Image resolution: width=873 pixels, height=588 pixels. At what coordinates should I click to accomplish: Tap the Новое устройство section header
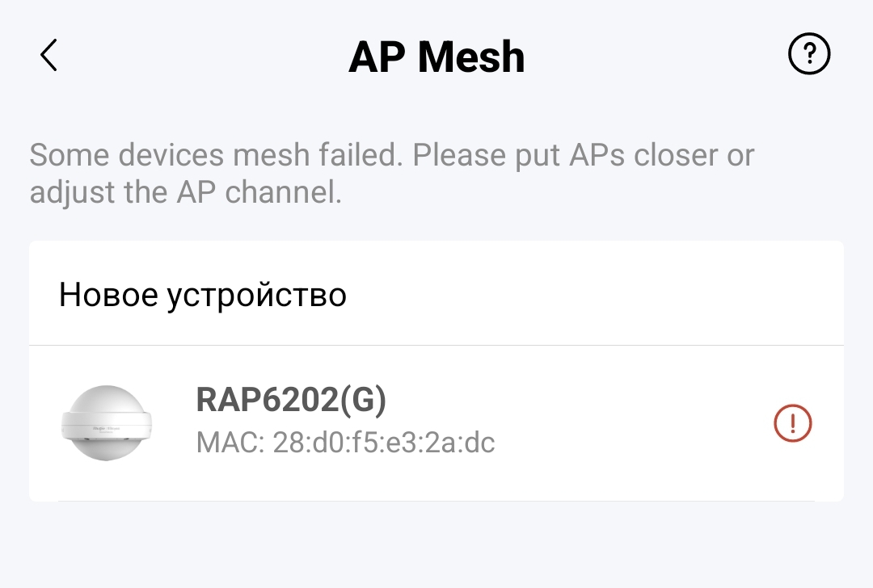[x=203, y=295]
